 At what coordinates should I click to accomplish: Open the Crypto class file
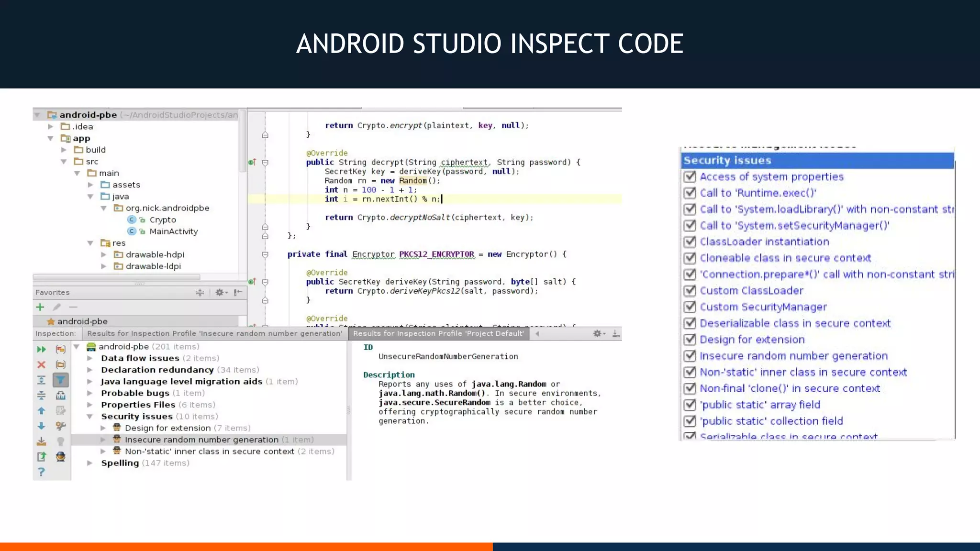pyautogui.click(x=163, y=220)
